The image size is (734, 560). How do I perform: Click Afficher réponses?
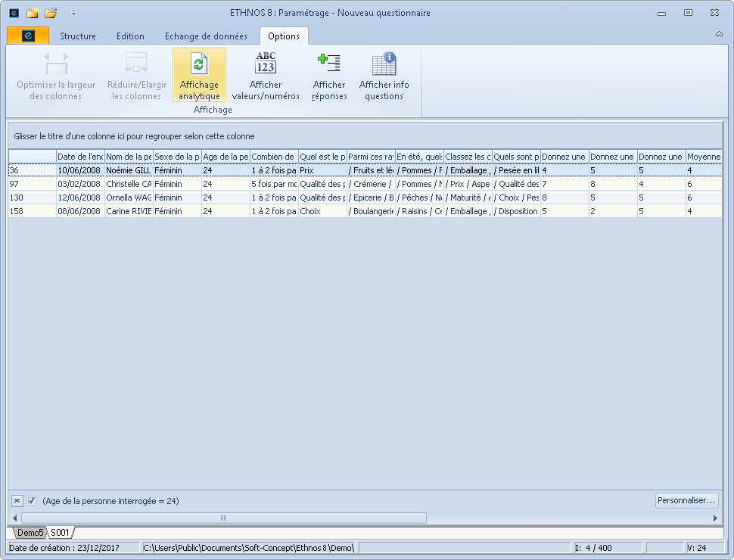(329, 76)
